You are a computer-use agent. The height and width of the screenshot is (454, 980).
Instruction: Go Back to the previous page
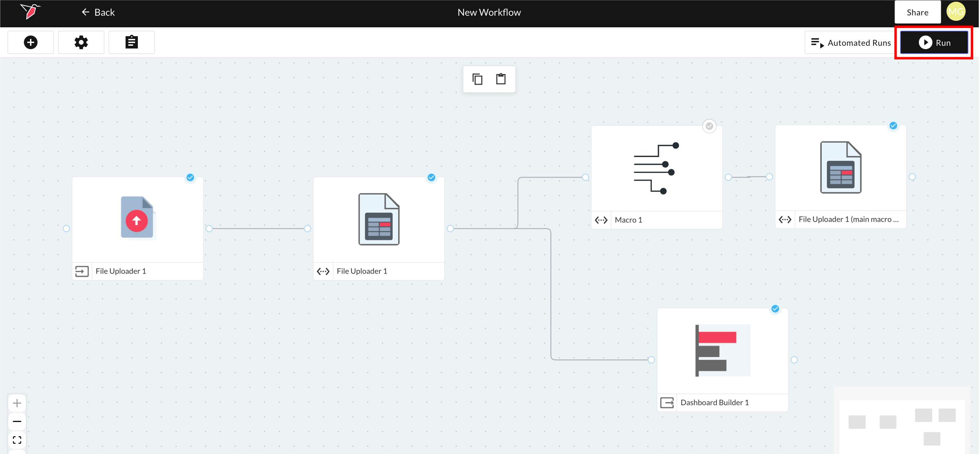pos(98,12)
